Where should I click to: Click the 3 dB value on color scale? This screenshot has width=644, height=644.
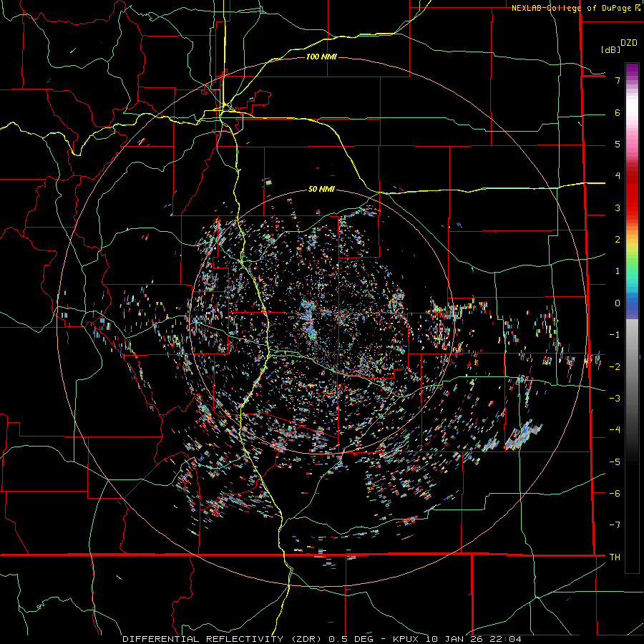coord(618,208)
